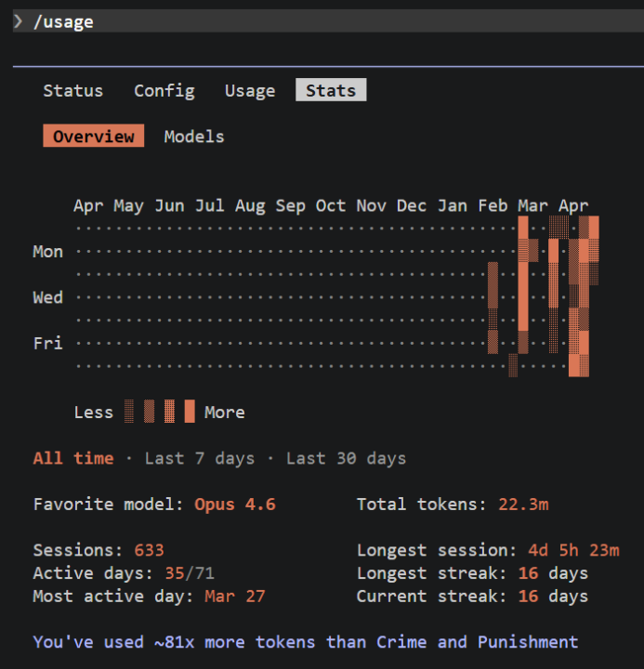The height and width of the screenshot is (669, 644).
Task: Click the Stats tab
Action: (x=331, y=89)
